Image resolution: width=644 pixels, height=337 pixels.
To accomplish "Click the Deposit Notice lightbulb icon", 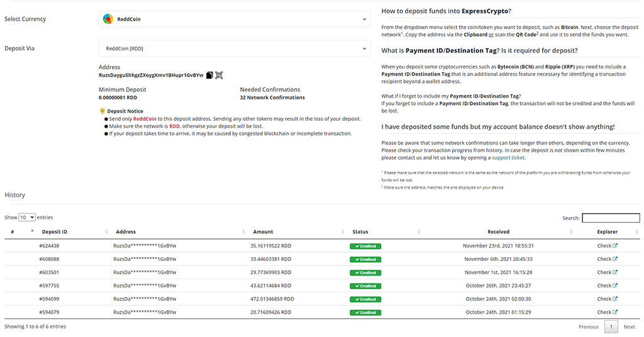I will coord(103,111).
